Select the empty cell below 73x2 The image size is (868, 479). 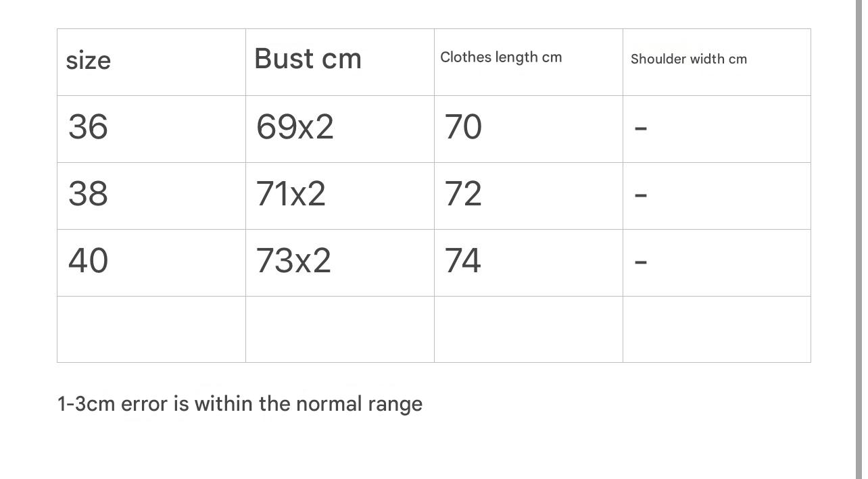[x=340, y=329]
